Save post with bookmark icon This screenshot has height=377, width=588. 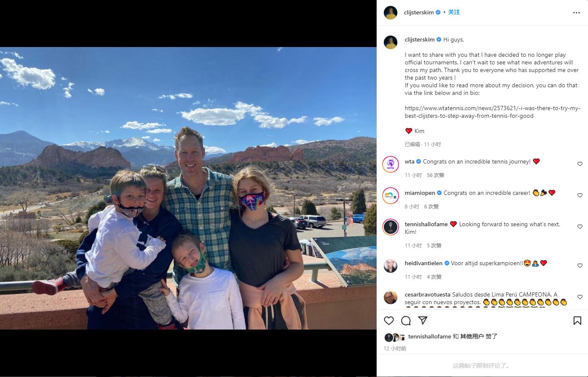(x=577, y=320)
